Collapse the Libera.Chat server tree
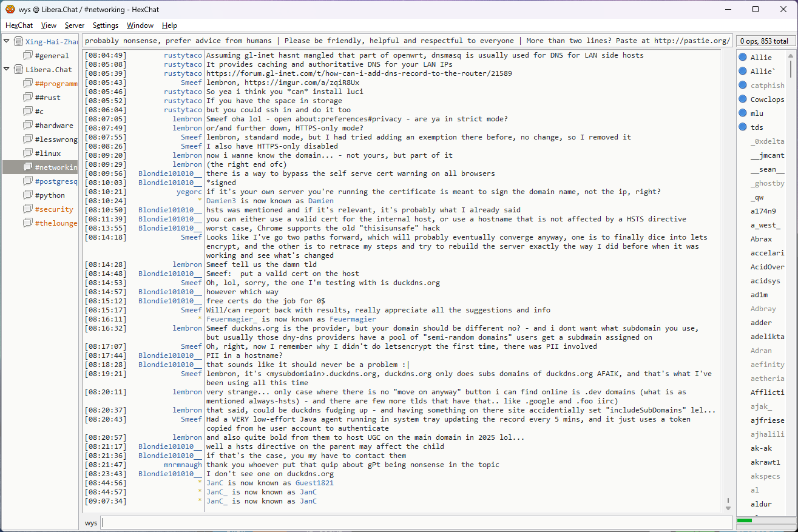This screenshot has width=798, height=532. point(7,70)
